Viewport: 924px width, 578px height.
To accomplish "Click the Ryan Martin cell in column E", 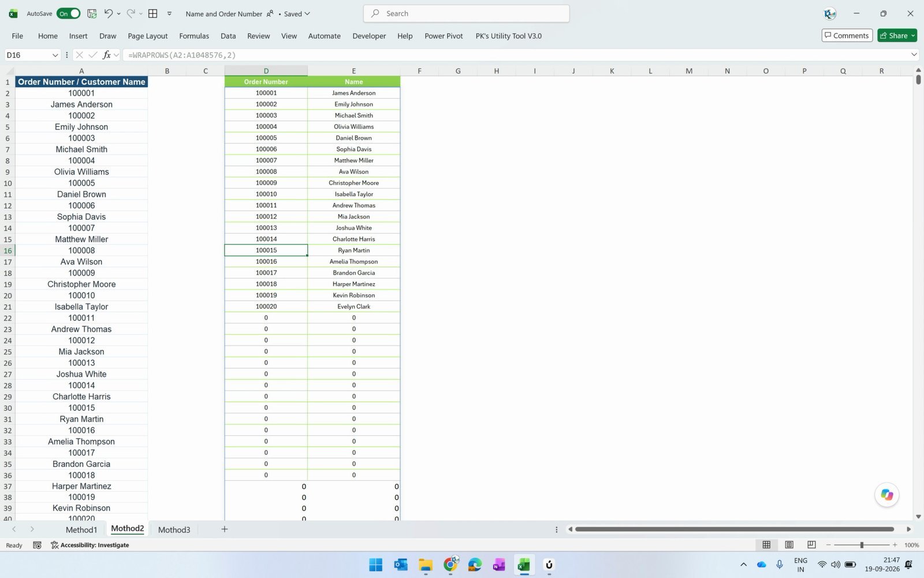I will pos(353,250).
